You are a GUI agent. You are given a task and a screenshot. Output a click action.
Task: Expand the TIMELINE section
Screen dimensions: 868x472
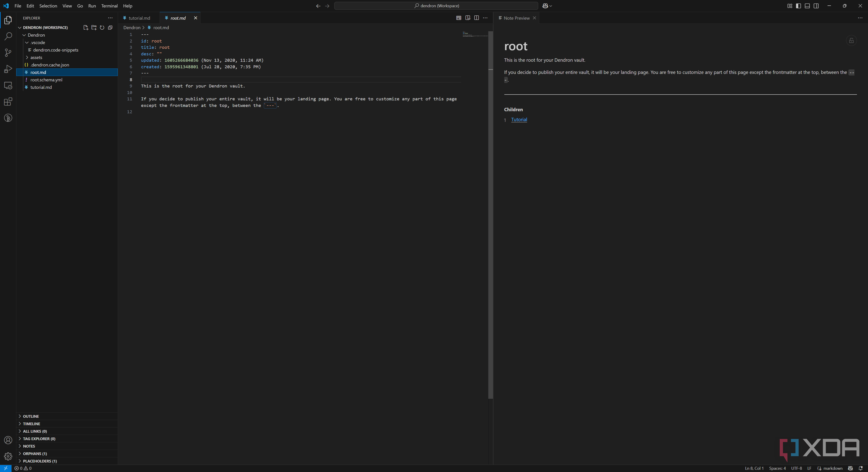click(67, 424)
